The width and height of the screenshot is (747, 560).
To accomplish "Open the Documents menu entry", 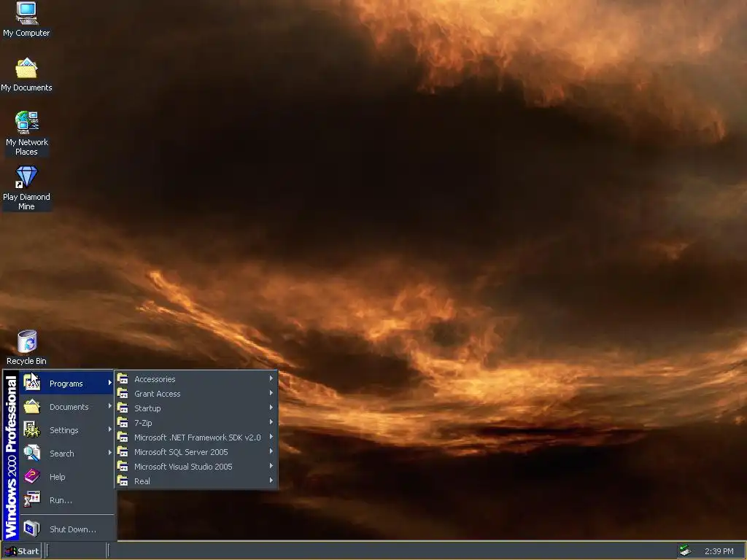I will click(66, 407).
